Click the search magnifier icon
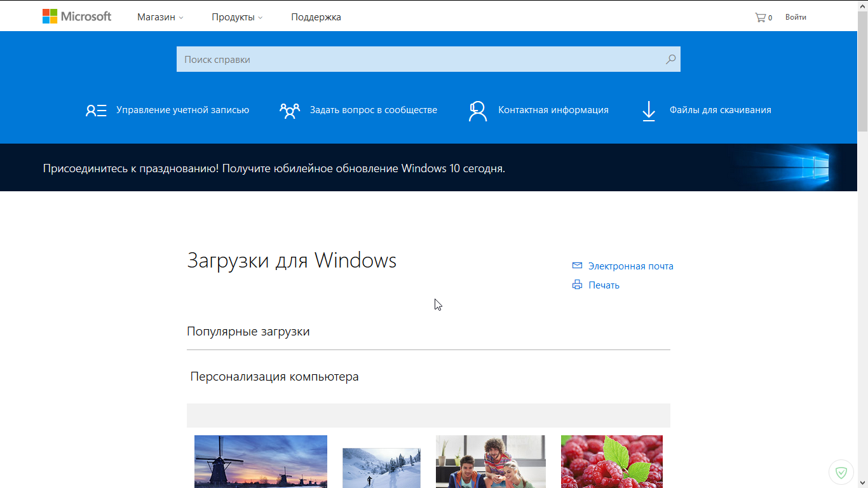 [670, 59]
